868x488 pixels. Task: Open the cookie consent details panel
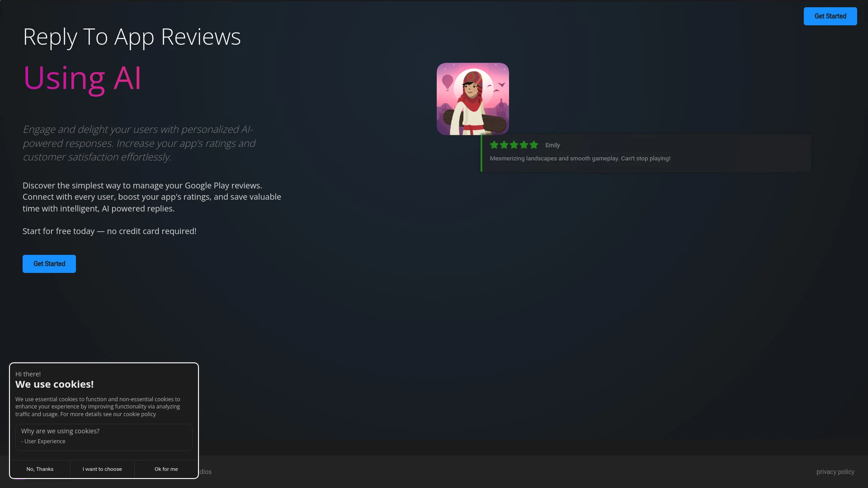tap(104, 437)
